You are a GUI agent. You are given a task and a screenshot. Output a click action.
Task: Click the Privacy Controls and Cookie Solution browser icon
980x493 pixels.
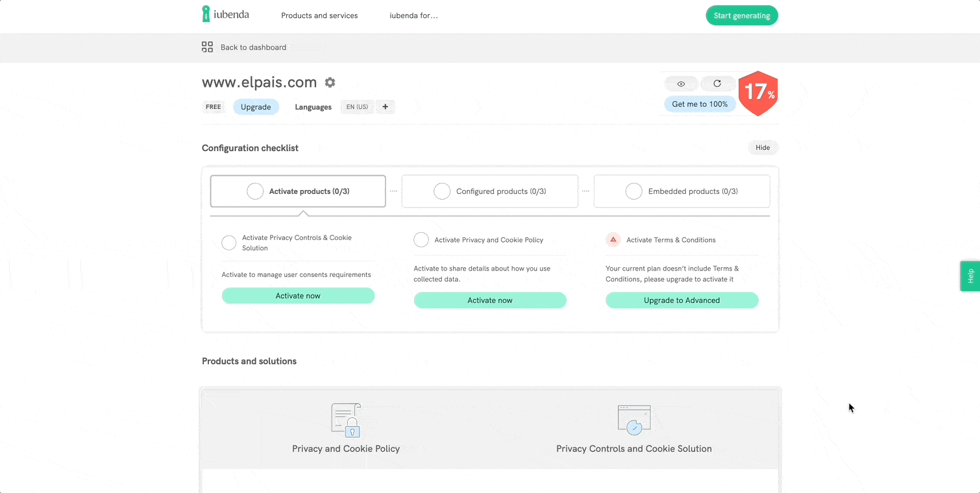click(633, 419)
